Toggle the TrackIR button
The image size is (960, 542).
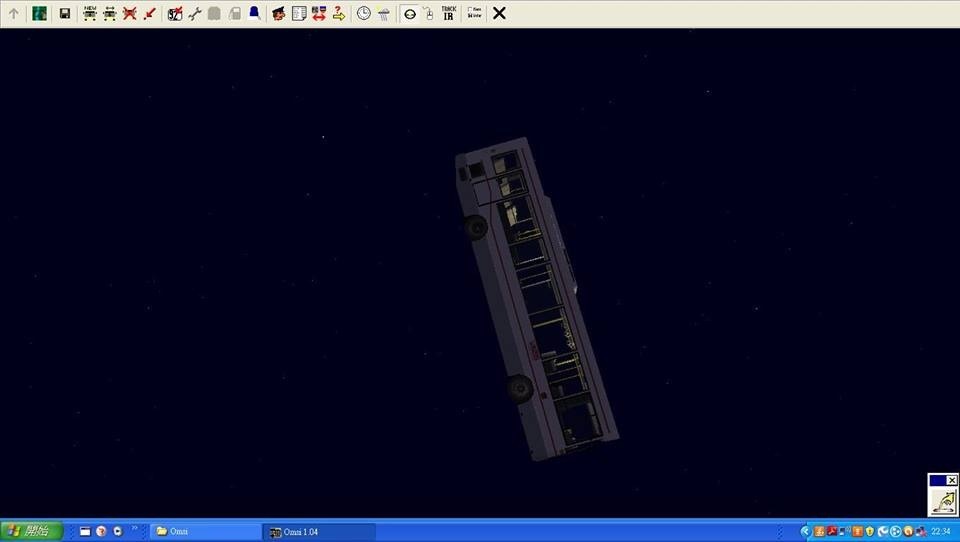pos(449,13)
